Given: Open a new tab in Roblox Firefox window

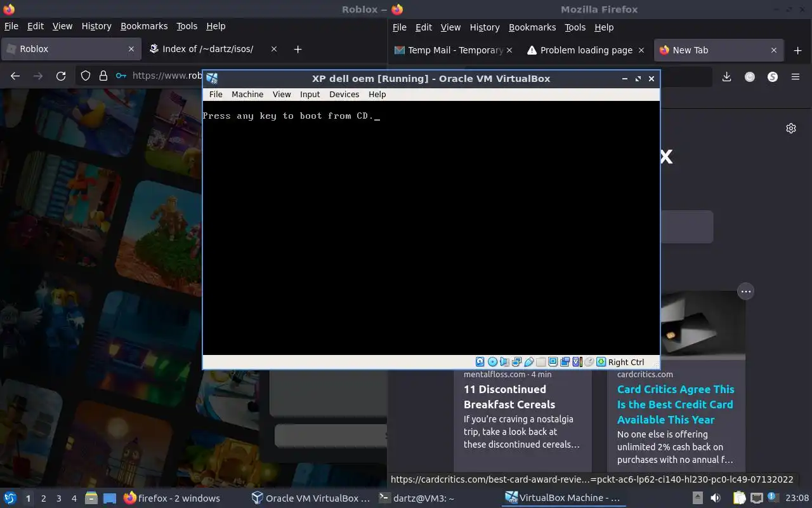Looking at the screenshot, I should point(298,49).
